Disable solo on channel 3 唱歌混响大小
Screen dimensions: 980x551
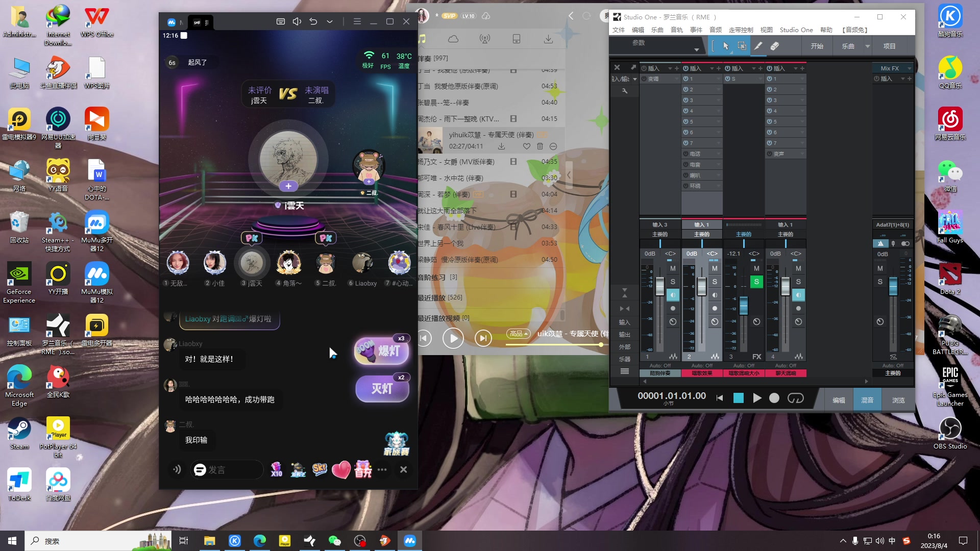tap(756, 282)
